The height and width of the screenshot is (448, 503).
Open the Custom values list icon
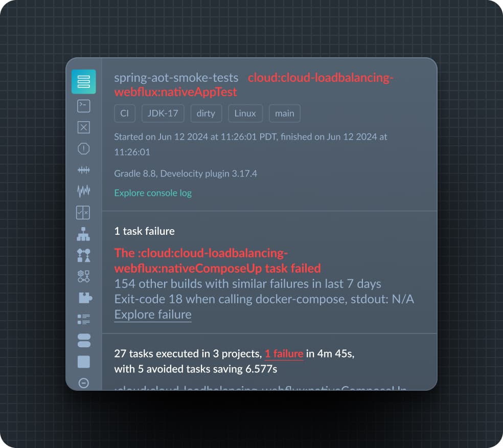83,319
